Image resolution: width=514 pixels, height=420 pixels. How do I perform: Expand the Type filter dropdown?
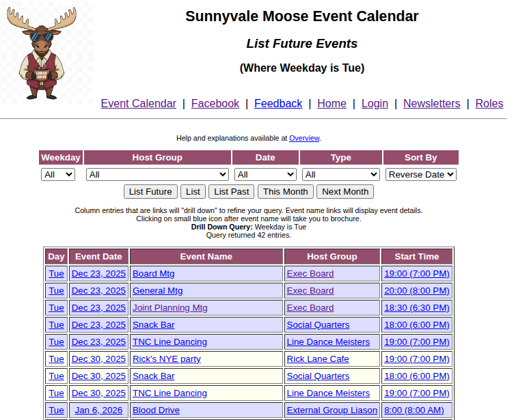[x=340, y=175]
